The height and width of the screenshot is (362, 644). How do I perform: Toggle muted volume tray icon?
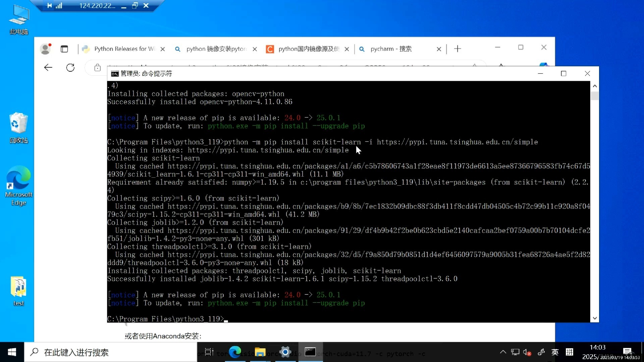point(527,352)
